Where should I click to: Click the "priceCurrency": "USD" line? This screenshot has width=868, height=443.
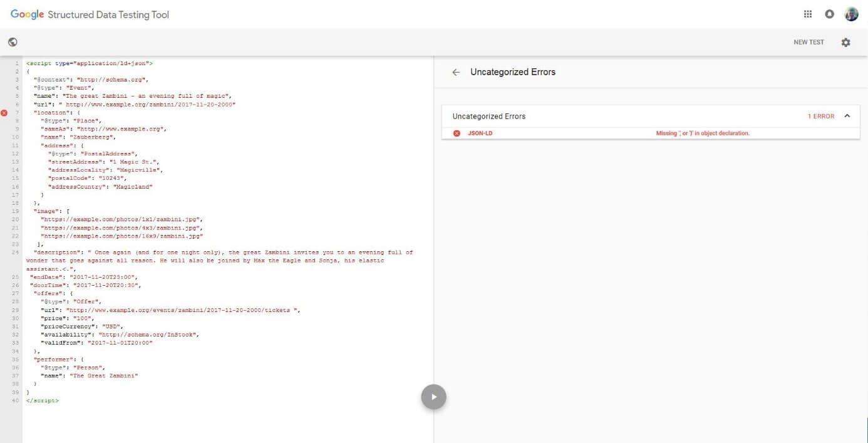[x=83, y=326]
